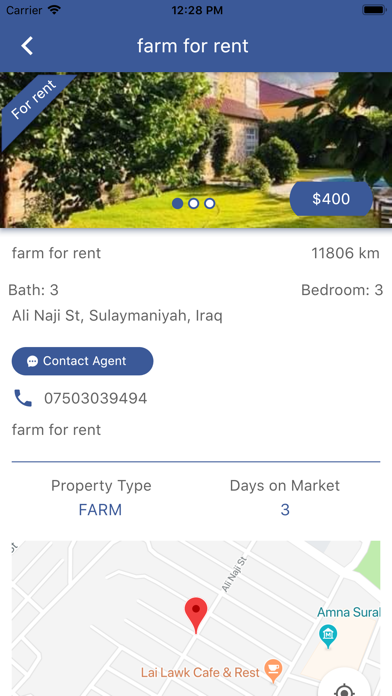Tap the blue phone icon

click(x=23, y=398)
